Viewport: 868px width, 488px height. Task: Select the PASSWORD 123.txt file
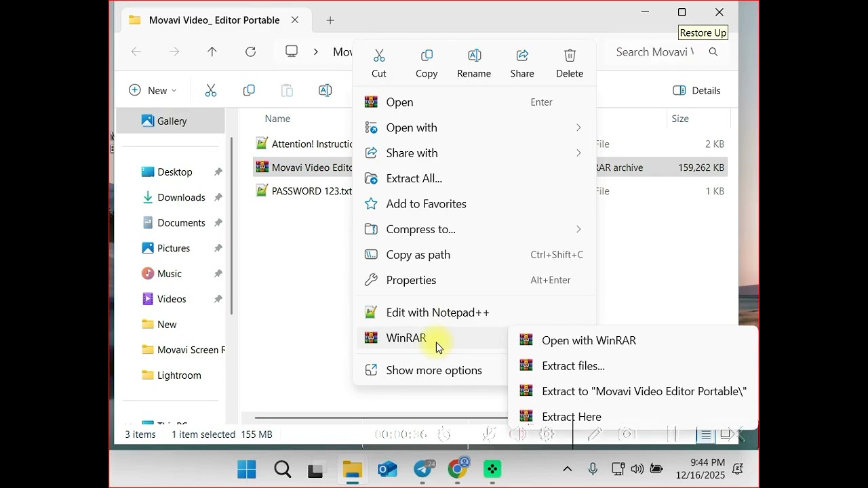click(x=304, y=191)
